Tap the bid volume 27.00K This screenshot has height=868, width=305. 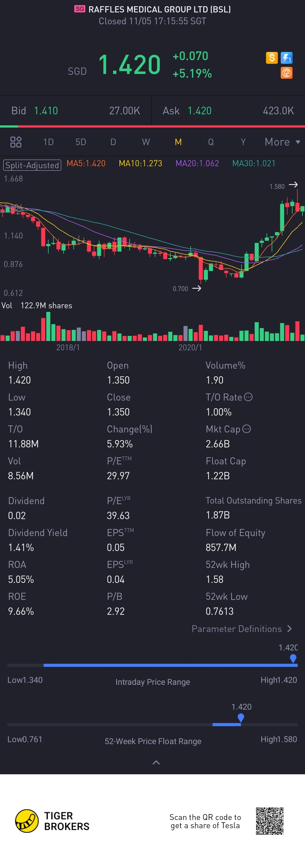click(124, 111)
